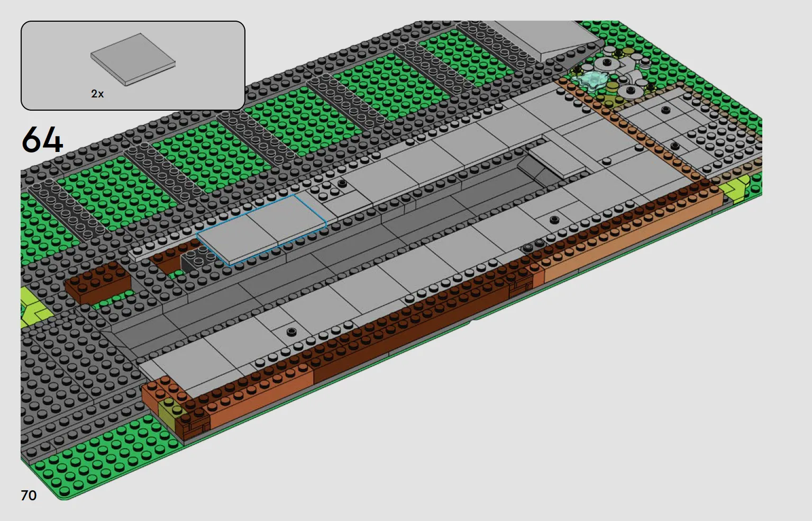Click the page number 70
The width and height of the screenshot is (812, 521).
(x=29, y=495)
